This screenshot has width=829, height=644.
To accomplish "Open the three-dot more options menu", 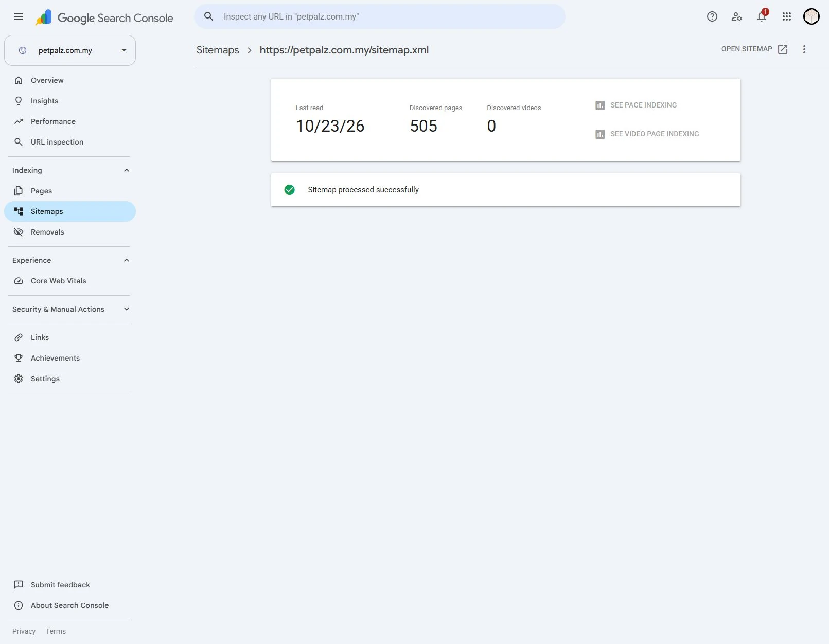I will (x=804, y=49).
